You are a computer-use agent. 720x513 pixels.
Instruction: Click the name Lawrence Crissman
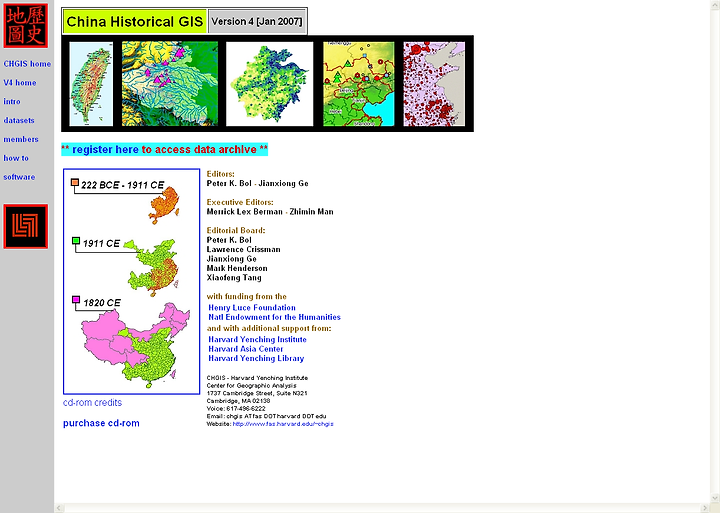point(243,249)
